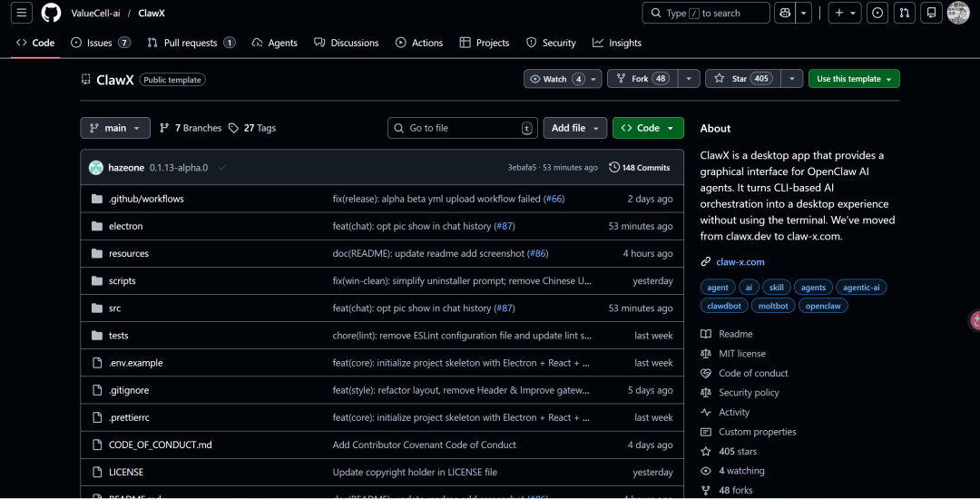Screen dimensions: 980x499
Task: Open the issues icon in top bar
Action: pyautogui.click(x=877, y=13)
